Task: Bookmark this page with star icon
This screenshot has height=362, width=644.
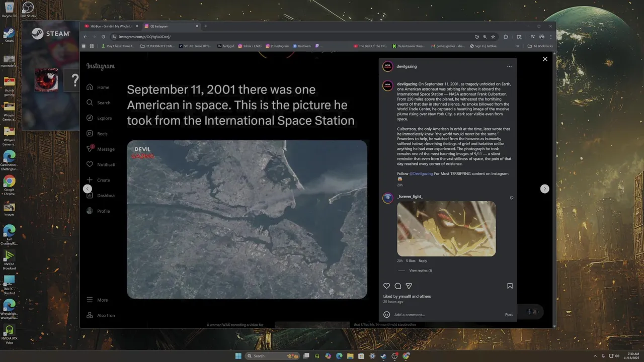Action: (x=493, y=37)
